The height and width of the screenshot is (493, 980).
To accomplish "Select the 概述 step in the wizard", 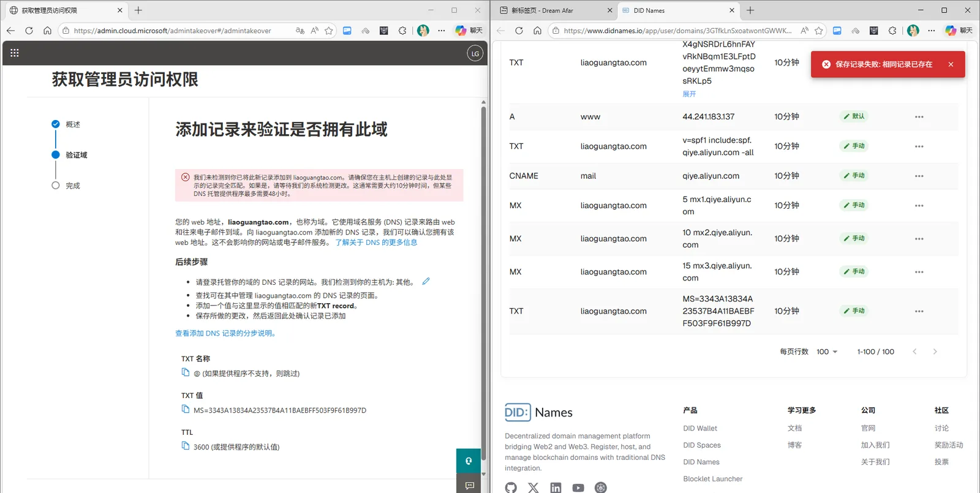I will tap(73, 124).
